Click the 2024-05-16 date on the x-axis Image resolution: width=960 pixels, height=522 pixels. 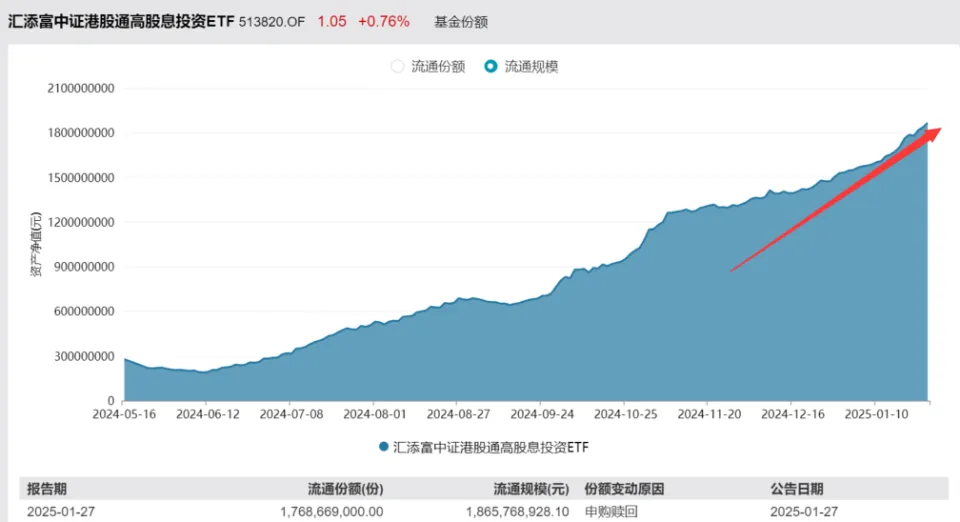[124, 413]
